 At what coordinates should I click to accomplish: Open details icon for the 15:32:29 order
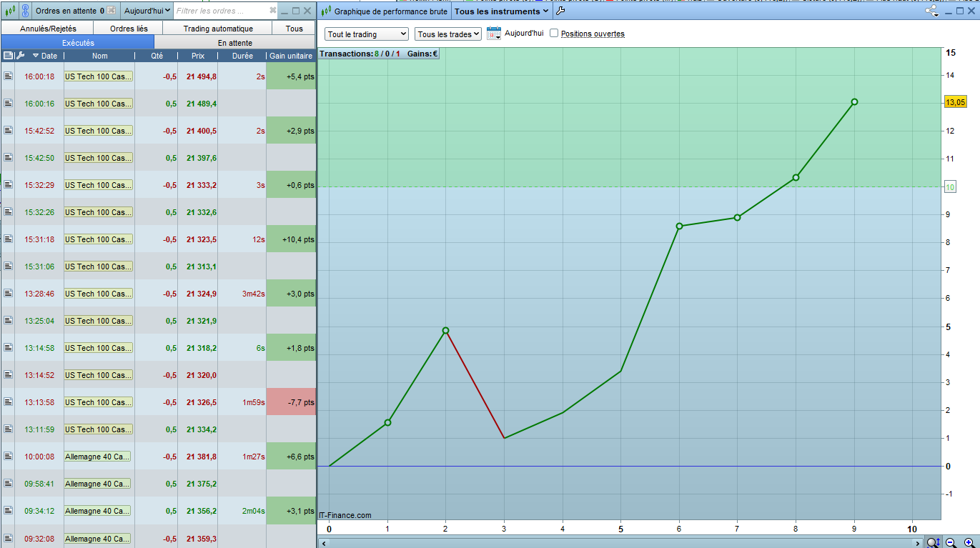pyautogui.click(x=8, y=185)
